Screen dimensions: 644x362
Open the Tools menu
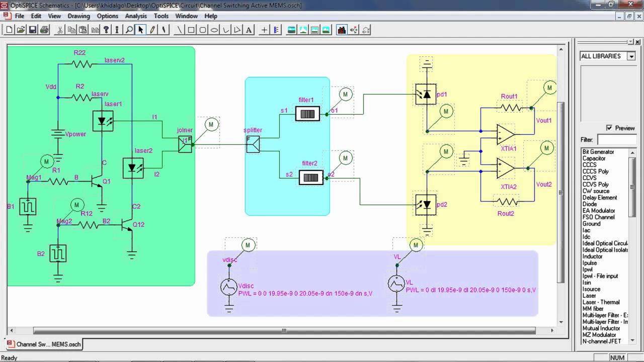(x=161, y=16)
